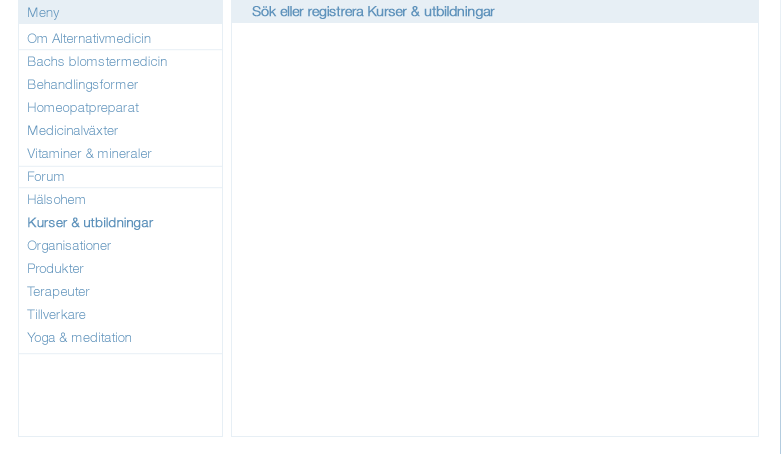Click inside the empty main content panel
The image size is (781, 454).
(x=495, y=229)
